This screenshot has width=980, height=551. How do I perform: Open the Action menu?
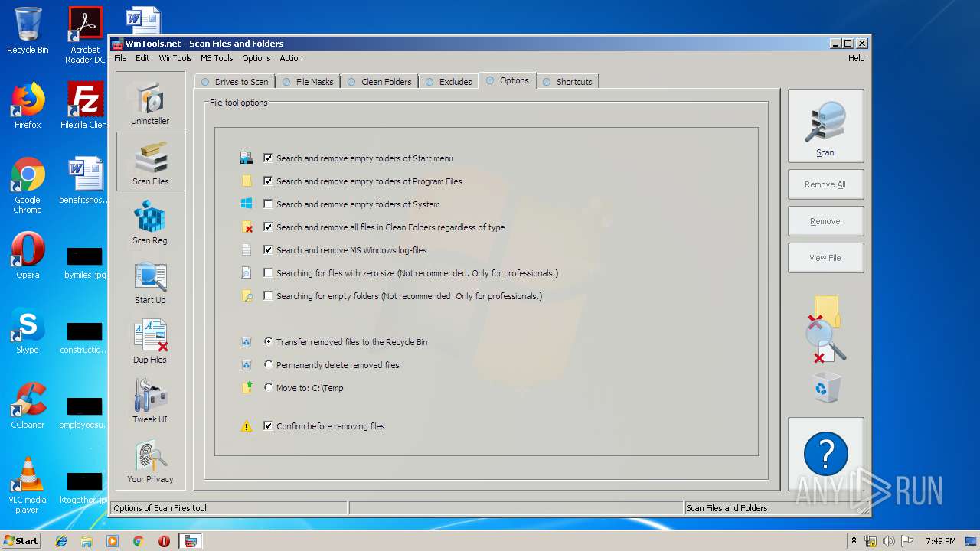[291, 58]
